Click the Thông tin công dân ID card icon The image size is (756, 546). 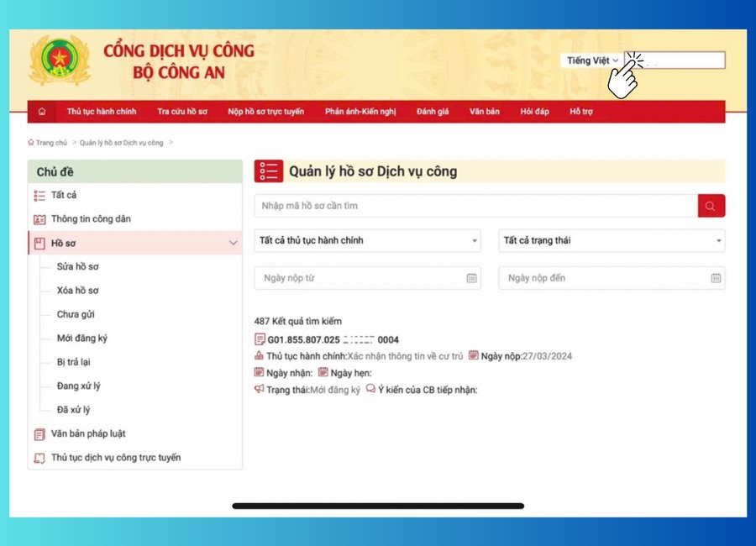tap(39, 219)
